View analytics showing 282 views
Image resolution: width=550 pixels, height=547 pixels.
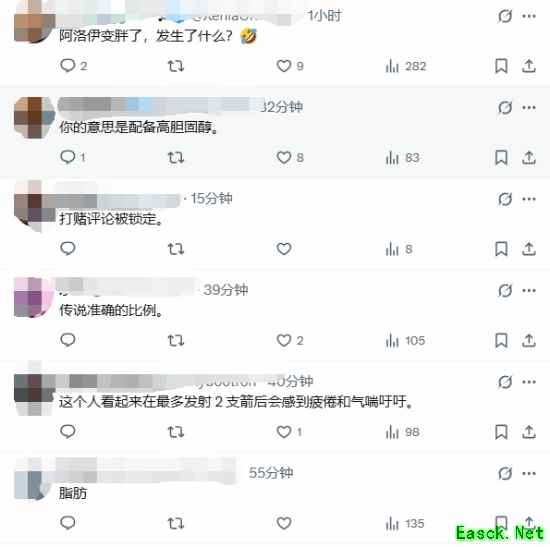[x=405, y=66]
